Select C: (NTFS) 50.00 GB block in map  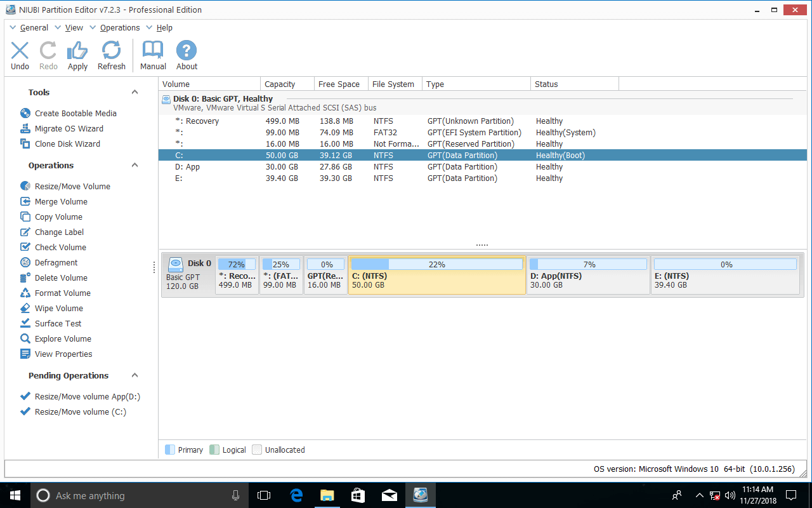[x=437, y=274]
